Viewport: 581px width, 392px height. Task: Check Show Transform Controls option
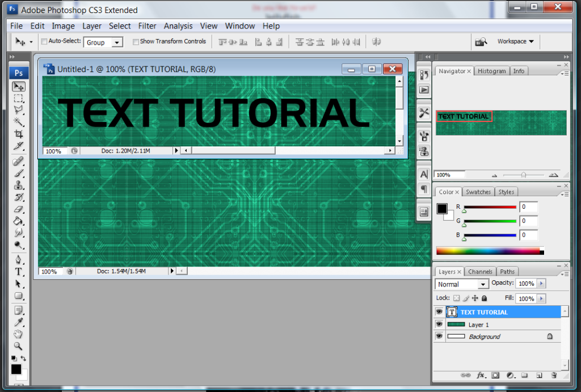[x=136, y=41]
